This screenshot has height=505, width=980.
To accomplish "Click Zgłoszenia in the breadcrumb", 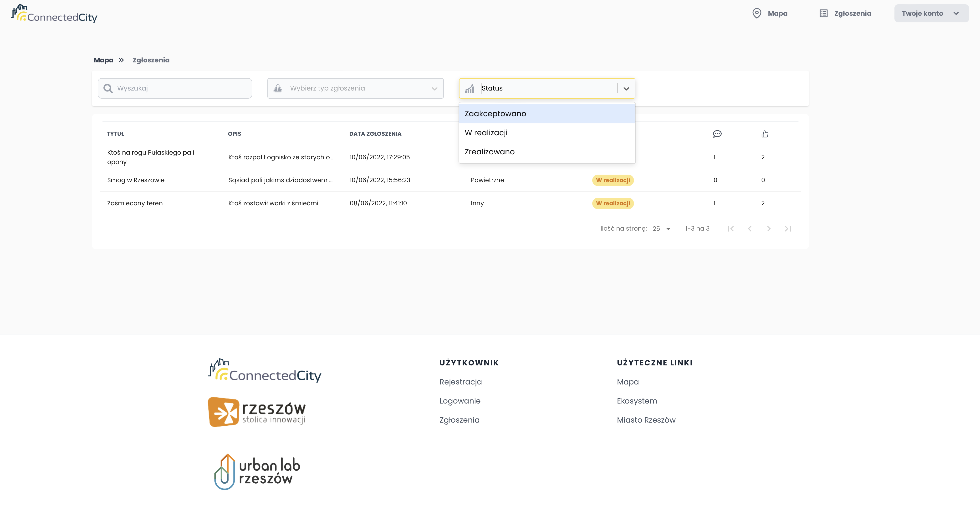I will 151,60.
